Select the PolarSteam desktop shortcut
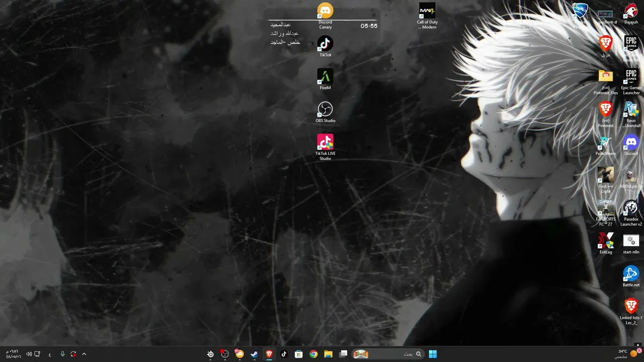The height and width of the screenshot is (362, 644). coord(606,145)
